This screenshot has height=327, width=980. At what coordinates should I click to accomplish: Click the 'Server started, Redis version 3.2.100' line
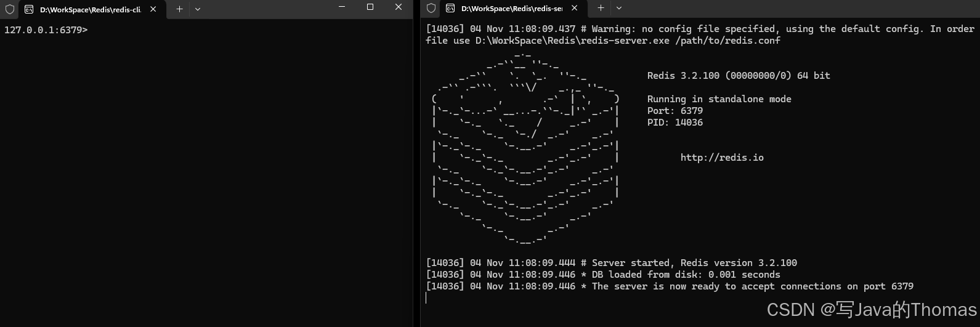611,263
